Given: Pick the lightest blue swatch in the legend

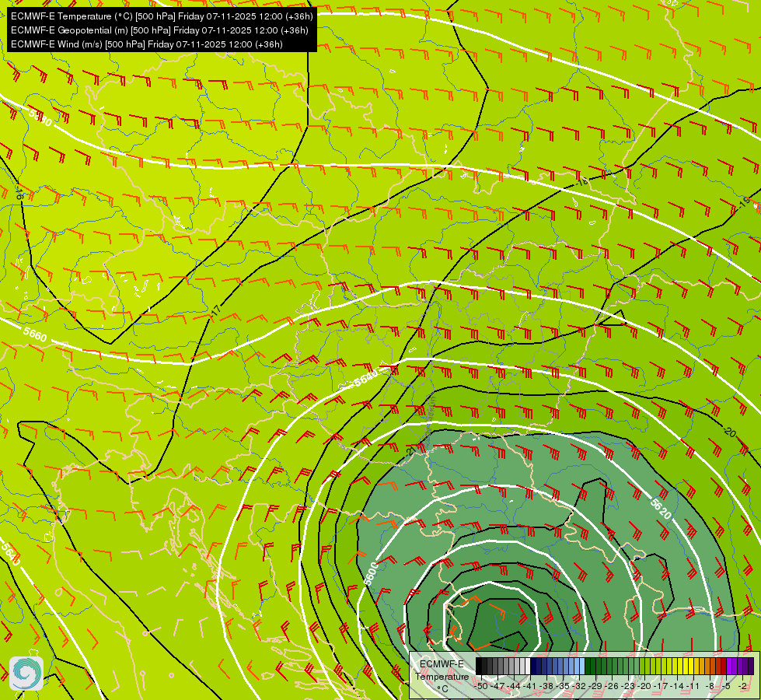Looking at the screenshot, I should 582,666.
